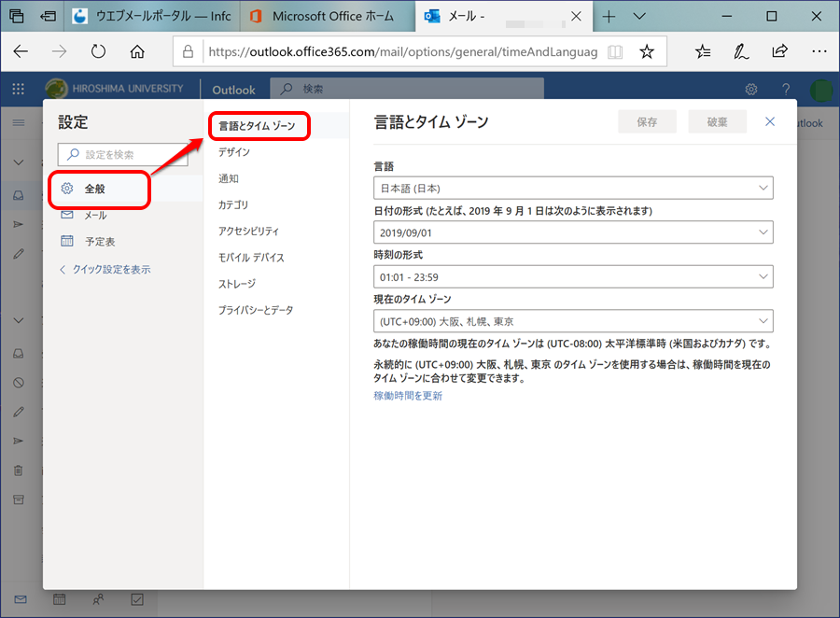Show site info via the lock icon
The image size is (840, 618).
[x=188, y=51]
